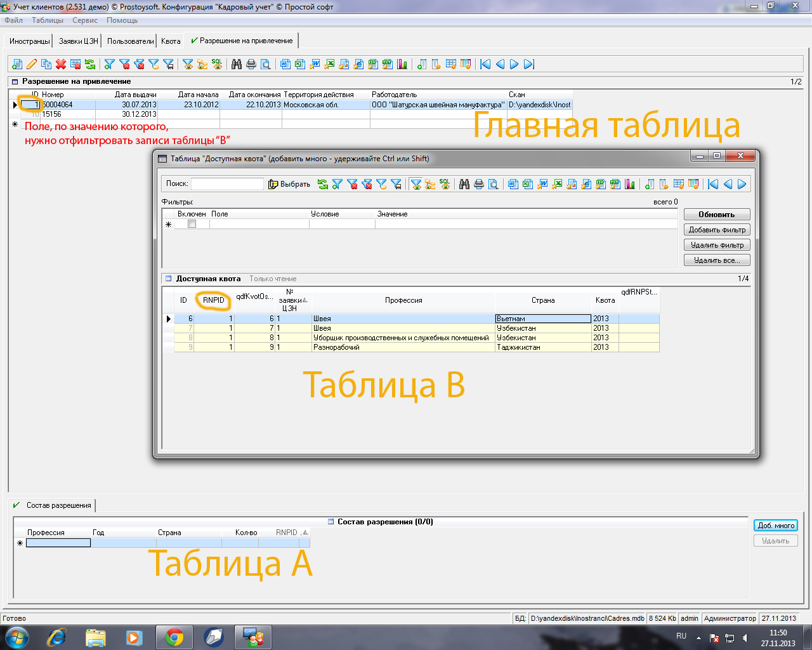Open Google Chrome from the taskbar
812x650 pixels.
(x=174, y=637)
